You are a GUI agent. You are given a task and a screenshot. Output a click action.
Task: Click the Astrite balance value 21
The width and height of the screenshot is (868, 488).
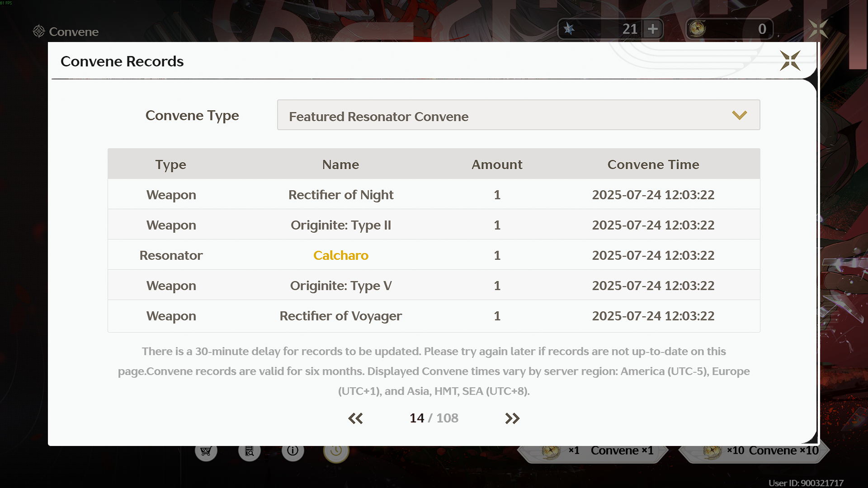point(630,29)
